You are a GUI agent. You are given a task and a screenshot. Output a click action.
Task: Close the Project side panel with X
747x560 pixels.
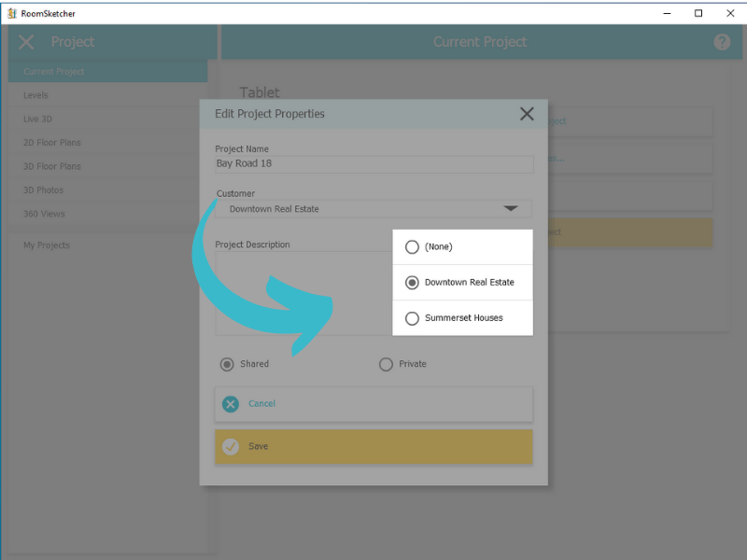click(26, 42)
